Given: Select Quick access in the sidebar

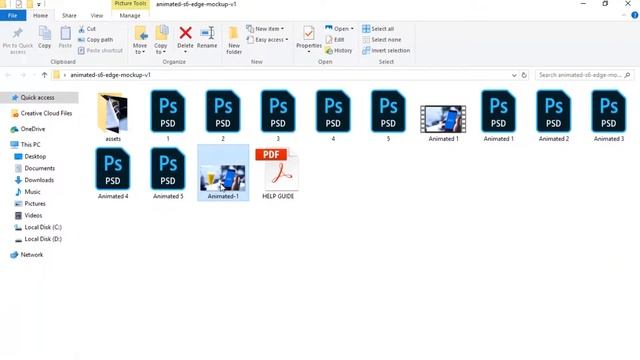Looking at the screenshot, I should click(39, 98).
